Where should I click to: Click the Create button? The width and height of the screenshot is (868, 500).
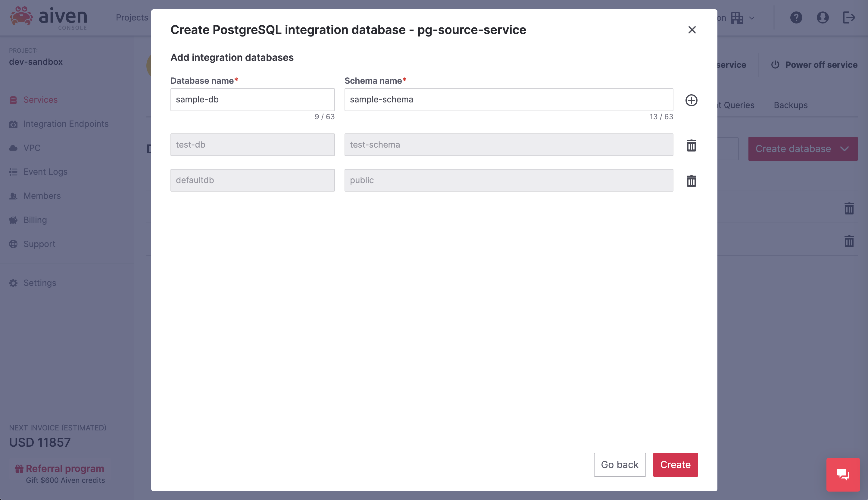(x=675, y=465)
